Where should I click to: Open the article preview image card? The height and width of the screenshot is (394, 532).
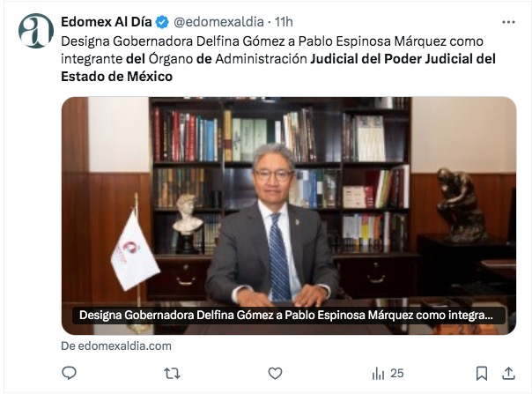pyautogui.click(x=289, y=216)
